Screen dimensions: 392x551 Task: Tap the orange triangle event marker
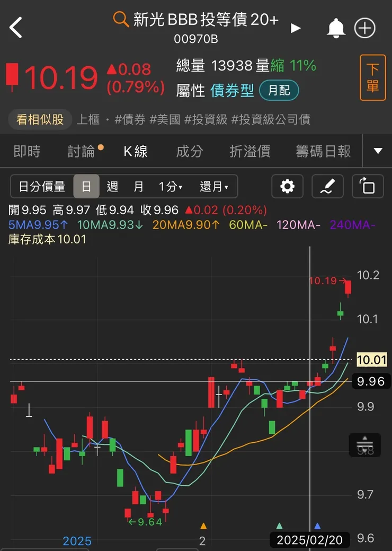[x=203, y=526]
